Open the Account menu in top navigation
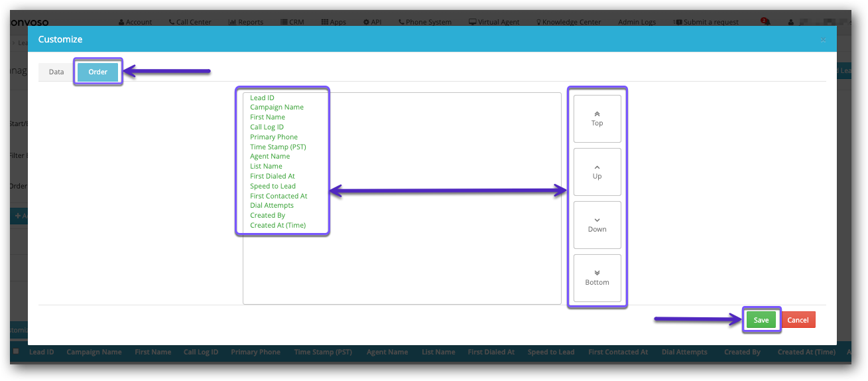The image size is (868, 381). [135, 22]
